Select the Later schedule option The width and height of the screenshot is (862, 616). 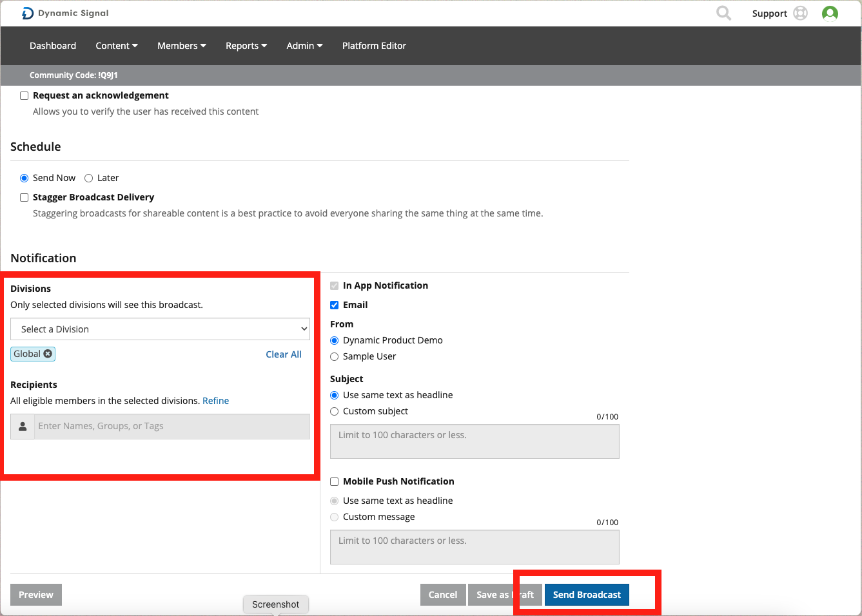click(89, 178)
